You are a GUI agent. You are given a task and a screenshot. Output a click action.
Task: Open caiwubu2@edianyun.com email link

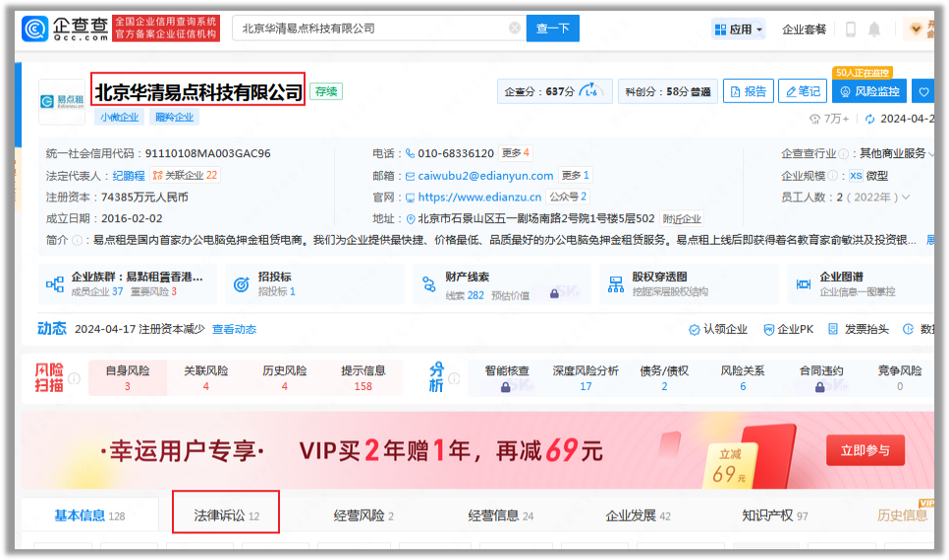click(x=485, y=176)
